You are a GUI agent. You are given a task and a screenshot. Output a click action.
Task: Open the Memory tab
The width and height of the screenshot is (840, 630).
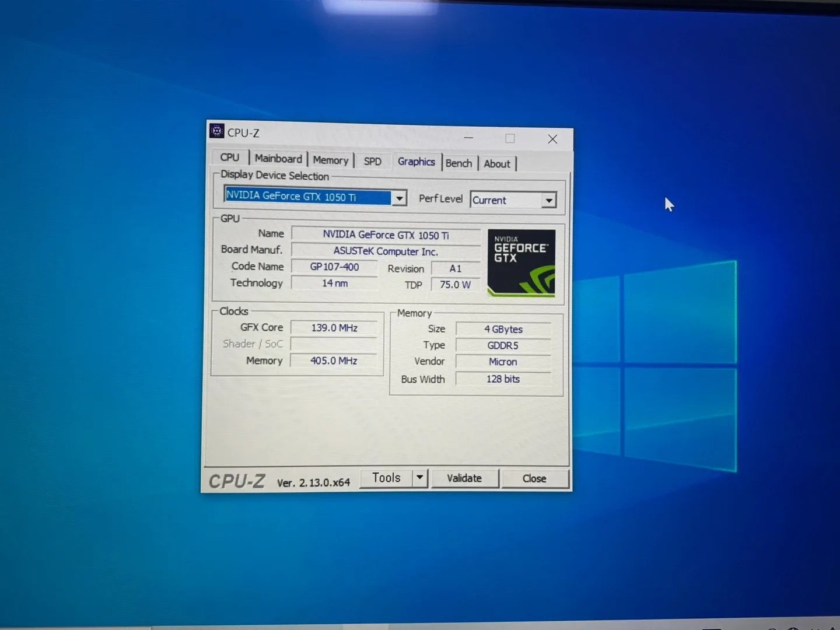330,160
